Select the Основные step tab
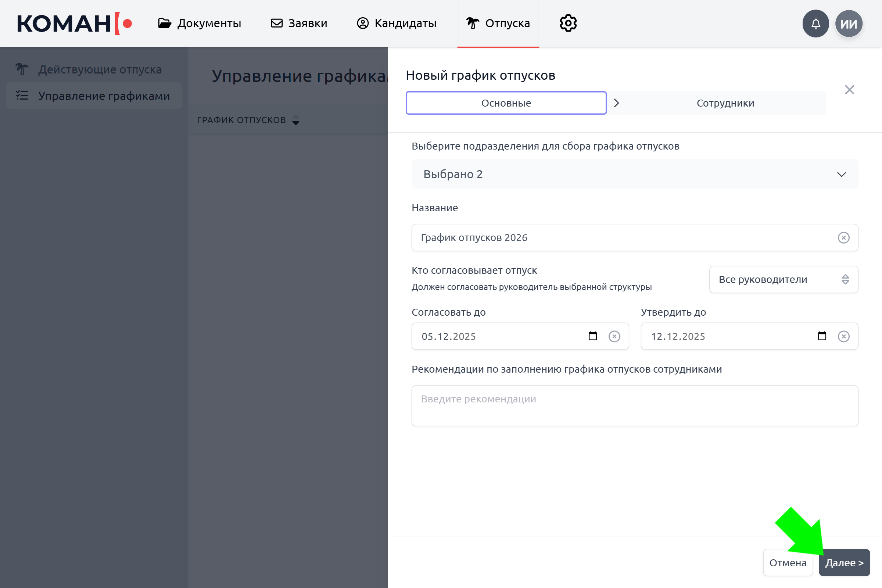Image resolution: width=882 pixels, height=588 pixels. [506, 103]
